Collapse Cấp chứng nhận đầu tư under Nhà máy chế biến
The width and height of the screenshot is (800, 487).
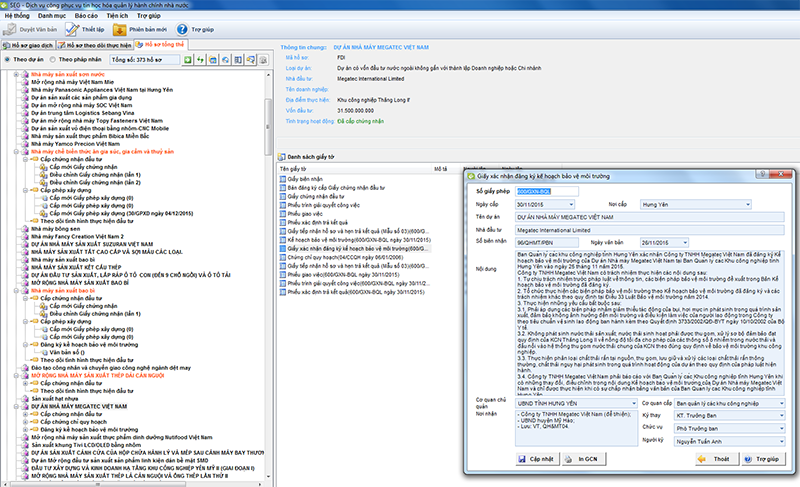point(25,159)
